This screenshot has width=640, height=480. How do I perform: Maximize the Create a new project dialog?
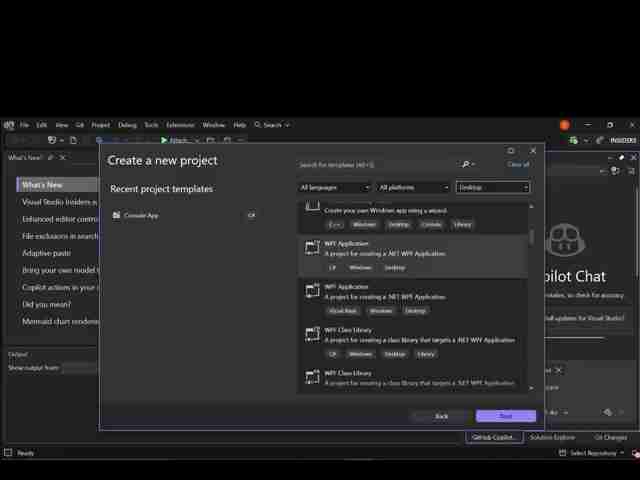tap(511, 151)
